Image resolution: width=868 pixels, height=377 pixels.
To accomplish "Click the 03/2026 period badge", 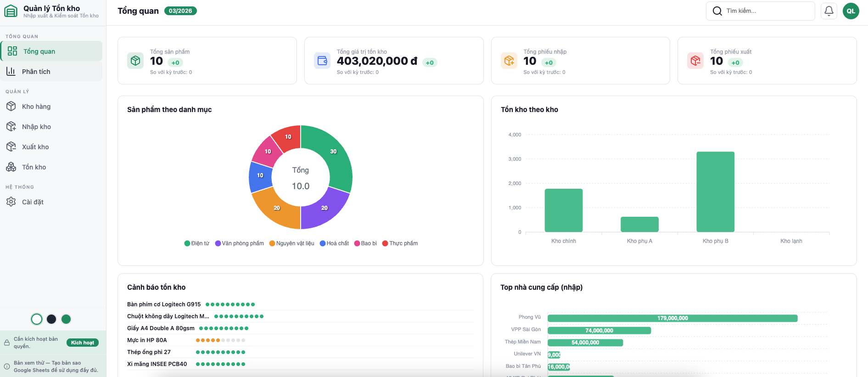I will 180,11.
